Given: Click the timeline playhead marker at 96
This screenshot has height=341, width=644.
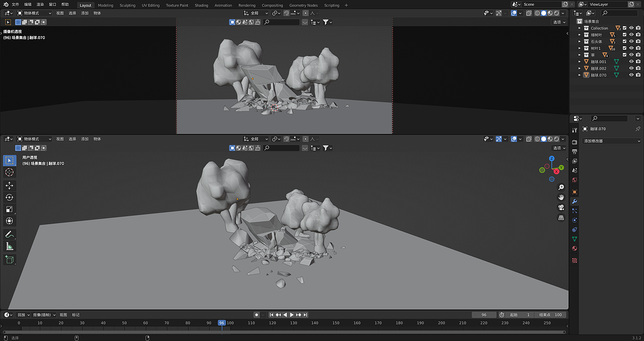Looking at the screenshot, I should [x=221, y=323].
